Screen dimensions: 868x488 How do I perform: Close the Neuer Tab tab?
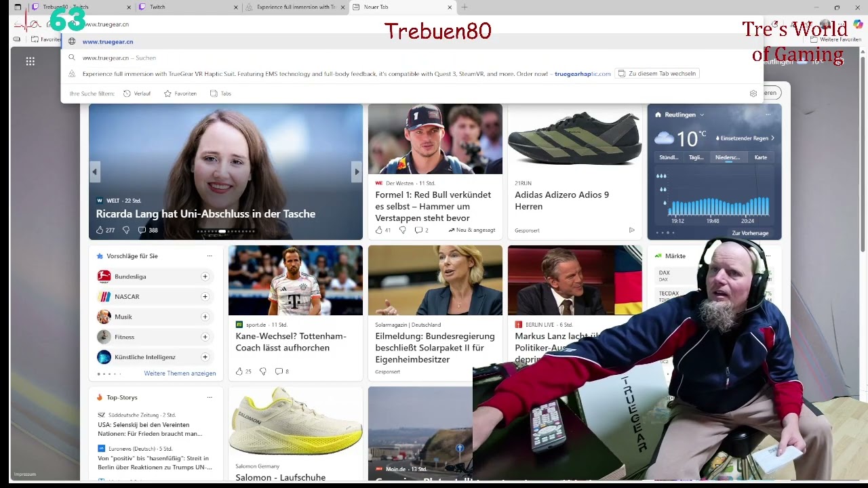pyautogui.click(x=450, y=7)
